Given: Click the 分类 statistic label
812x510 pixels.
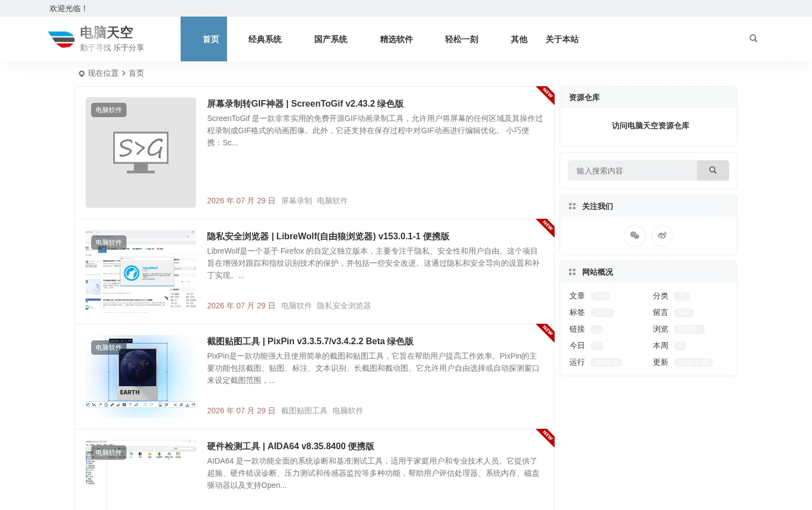Looking at the screenshot, I should 661,296.
